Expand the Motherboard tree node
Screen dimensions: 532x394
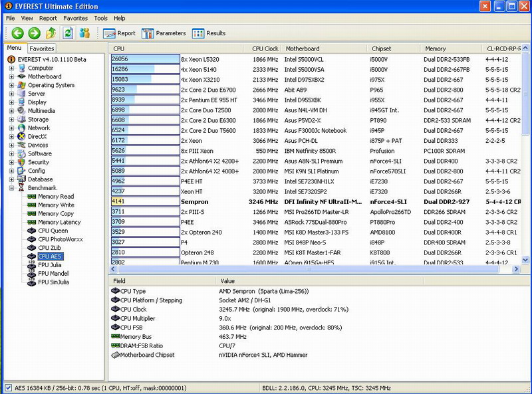coord(11,76)
